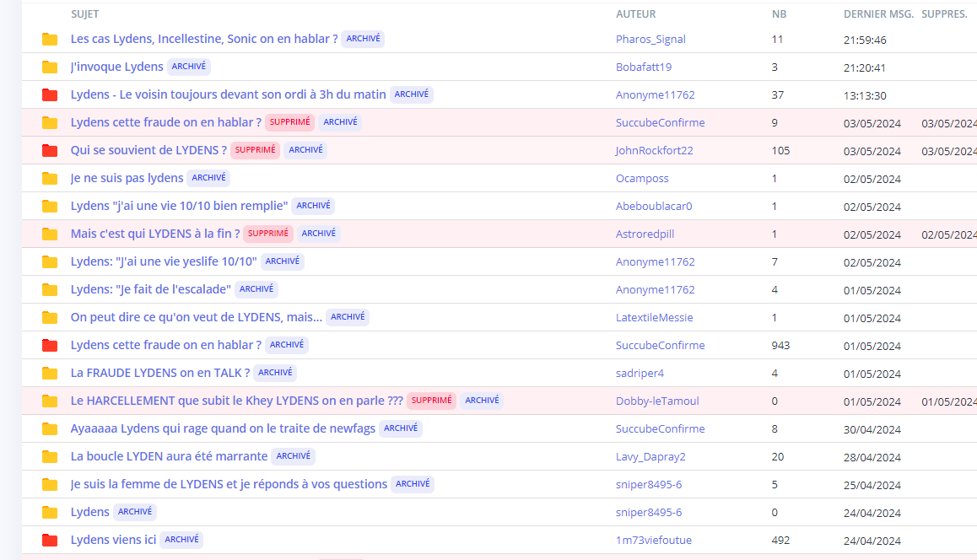Click message count '943'
This screenshot has height=560, width=977.
[x=780, y=346]
